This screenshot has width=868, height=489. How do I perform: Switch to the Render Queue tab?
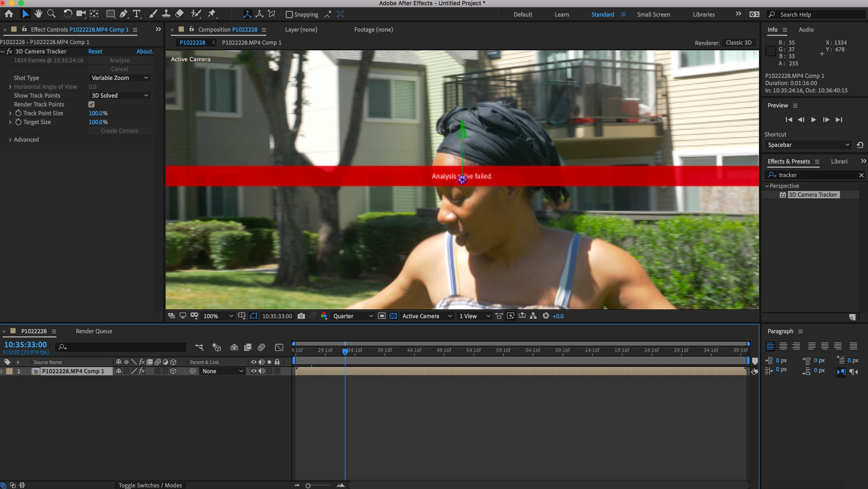point(94,331)
